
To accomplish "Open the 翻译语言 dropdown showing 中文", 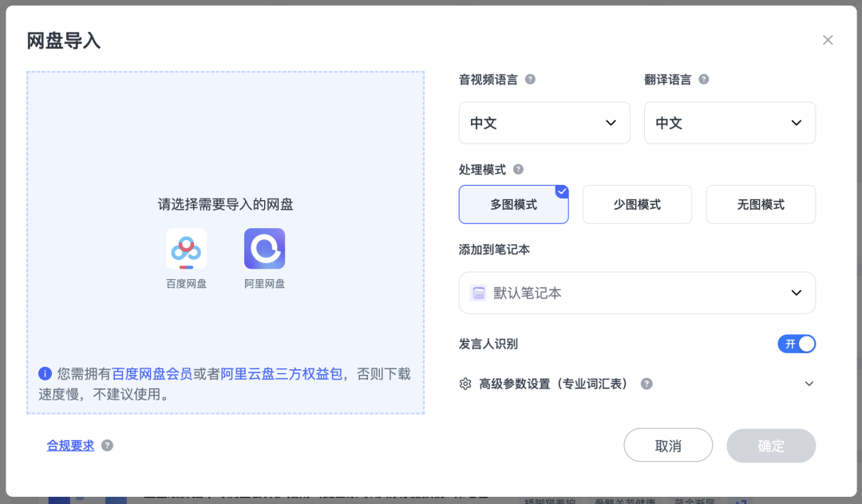I will [x=730, y=123].
